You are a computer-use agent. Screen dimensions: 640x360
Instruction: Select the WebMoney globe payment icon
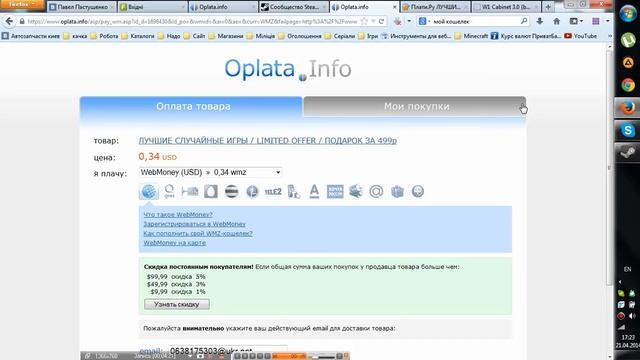pos(149,191)
